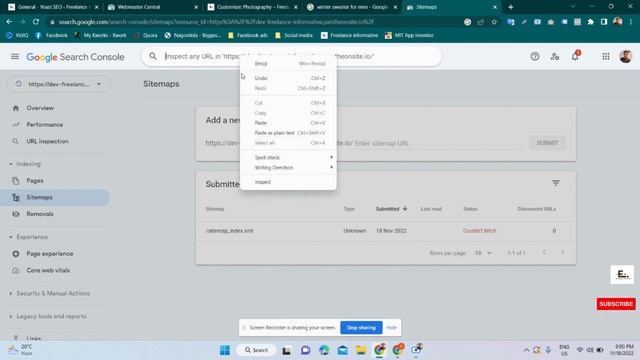Open the browser extensions puzzle icon
Viewport: 640px width, 360px height.
pos(591,22)
